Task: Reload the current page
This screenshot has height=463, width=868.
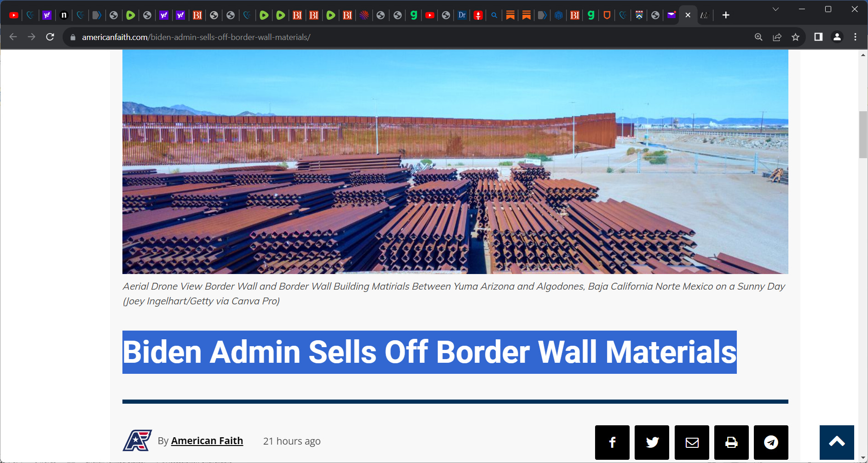Action: click(x=50, y=37)
